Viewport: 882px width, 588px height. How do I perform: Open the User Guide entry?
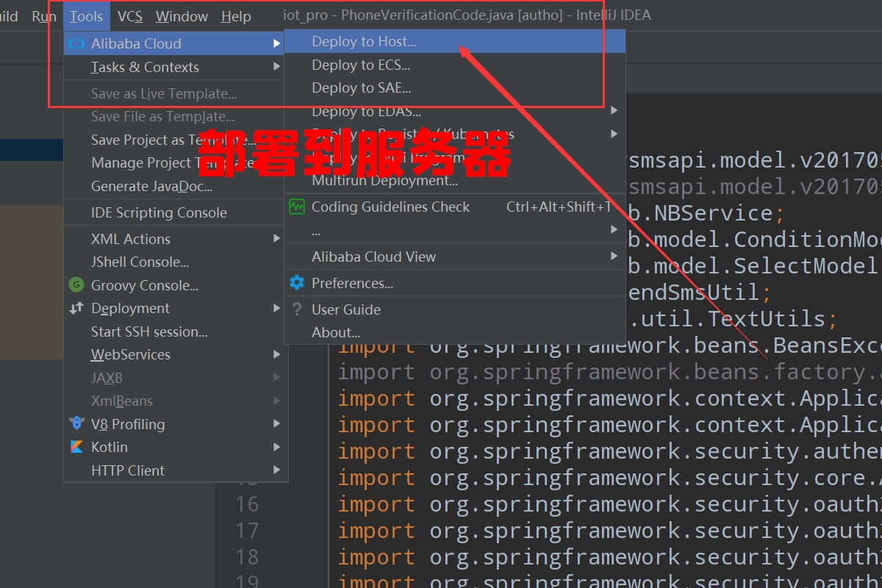point(454,309)
